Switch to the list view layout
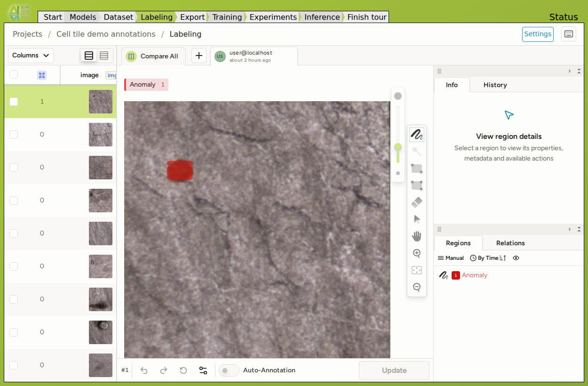 tap(89, 56)
